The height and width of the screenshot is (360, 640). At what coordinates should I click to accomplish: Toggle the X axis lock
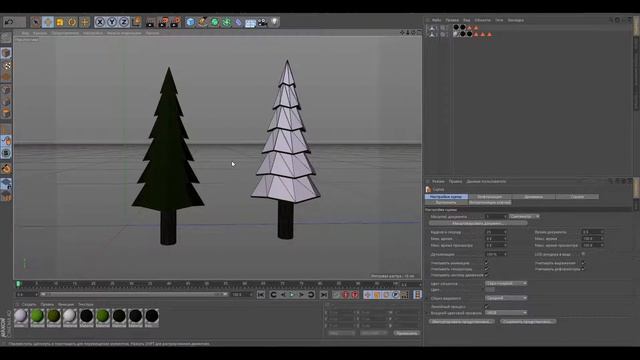click(x=100, y=22)
